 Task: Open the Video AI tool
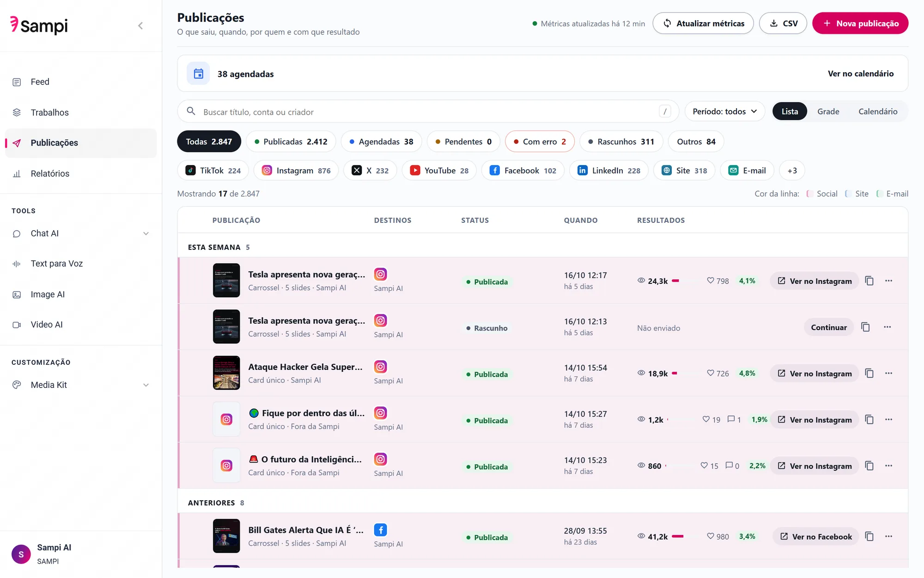click(x=81, y=325)
